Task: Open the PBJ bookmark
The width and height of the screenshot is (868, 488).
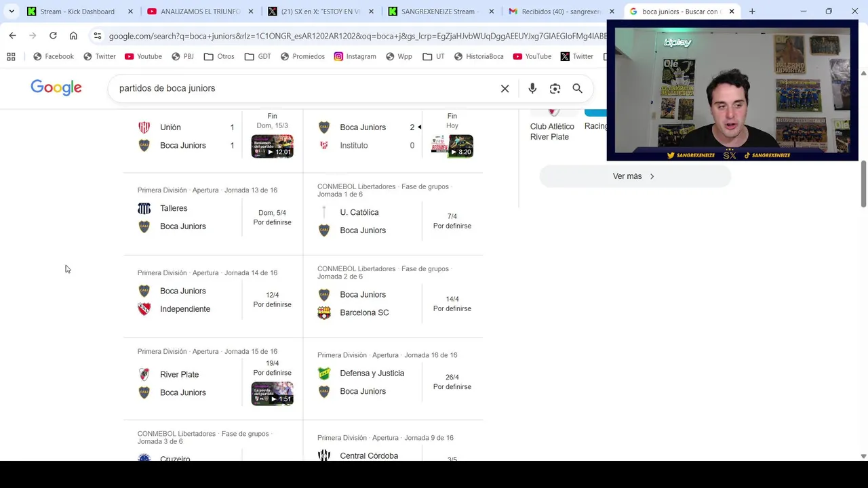Action: pyautogui.click(x=182, y=56)
